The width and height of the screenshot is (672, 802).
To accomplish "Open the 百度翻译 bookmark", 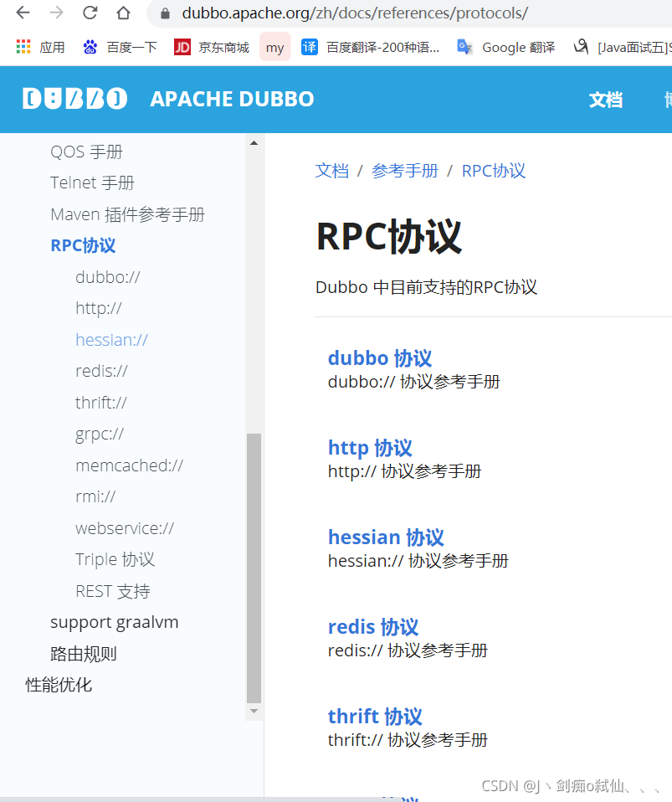I will (x=370, y=47).
